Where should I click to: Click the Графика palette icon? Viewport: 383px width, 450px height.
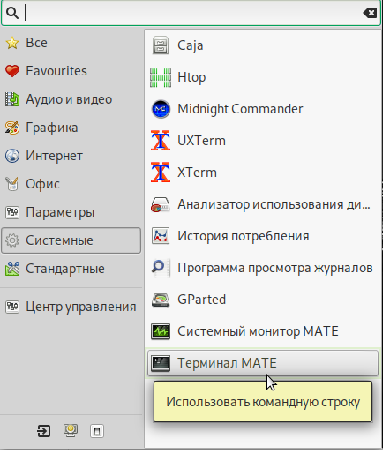[x=12, y=128]
